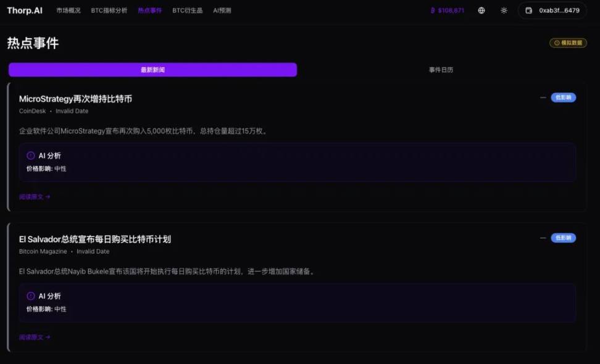Click the 模拟数据 badge

click(569, 43)
